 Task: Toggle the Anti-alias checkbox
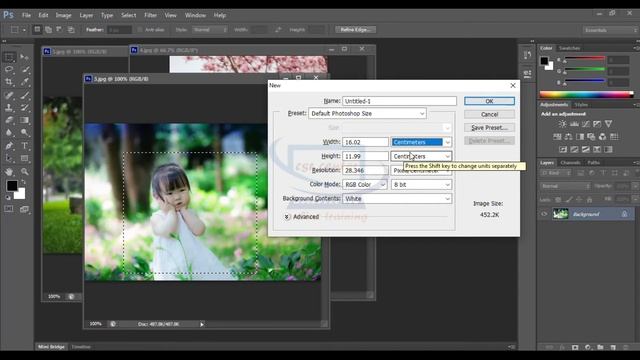140,30
